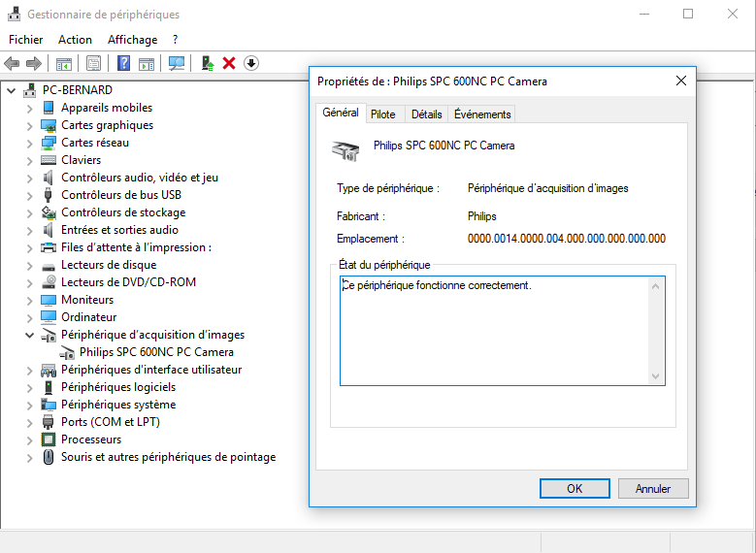Open the Affichage menu
756x553 pixels.
[x=133, y=40]
